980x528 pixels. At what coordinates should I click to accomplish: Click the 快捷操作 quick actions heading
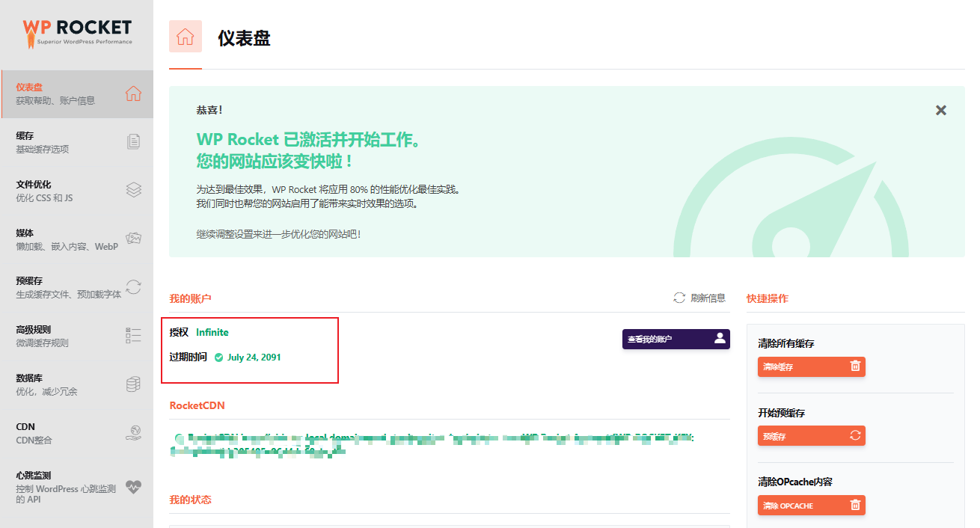pos(768,298)
